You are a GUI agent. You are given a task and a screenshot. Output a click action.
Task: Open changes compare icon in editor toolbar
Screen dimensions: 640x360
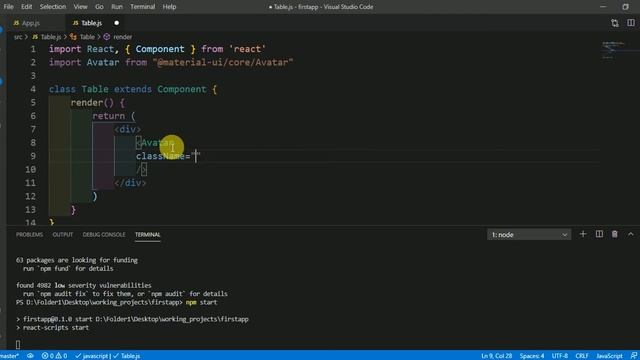tap(615, 23)
